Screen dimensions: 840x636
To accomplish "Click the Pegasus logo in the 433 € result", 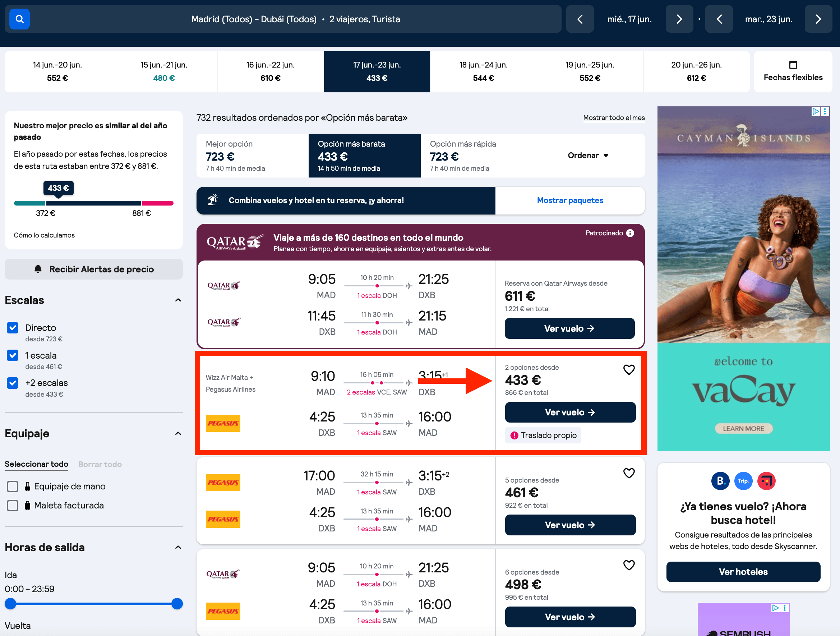I will pyautogui.click(x=223, y=423).
